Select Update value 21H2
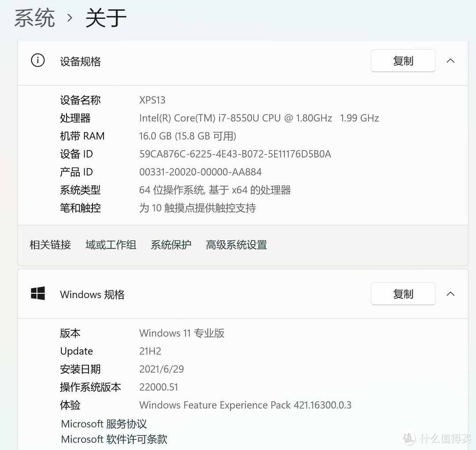 click(x=150, y=351)
